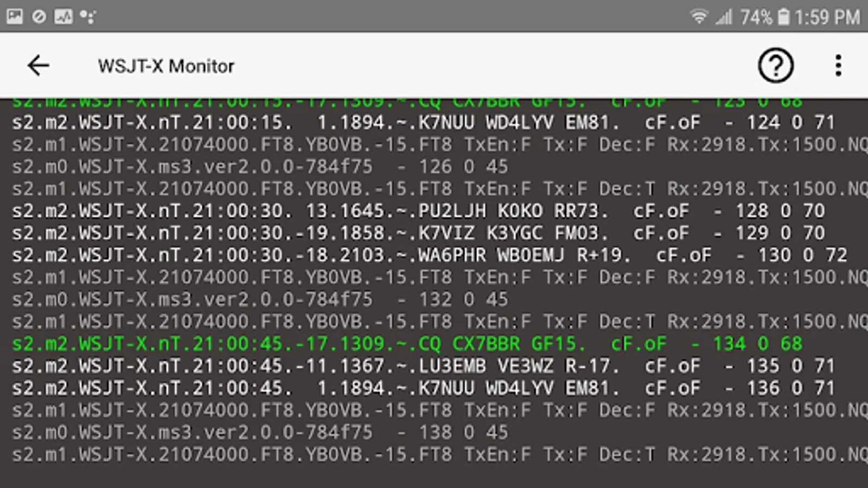The width and height of the screenshot is (868, 488).
Task: Click callsign WB0EMJ in the log
Action: [531, 255]
